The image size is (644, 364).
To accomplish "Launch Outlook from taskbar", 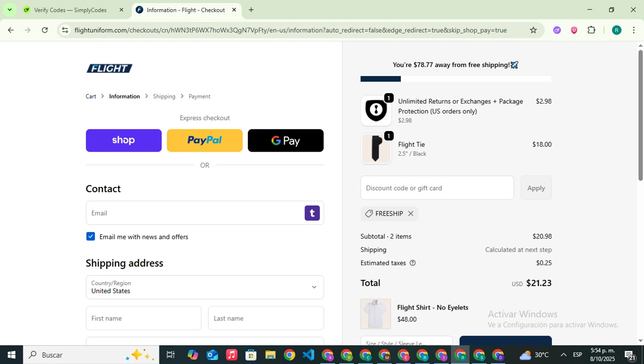I will coord(213,355).
